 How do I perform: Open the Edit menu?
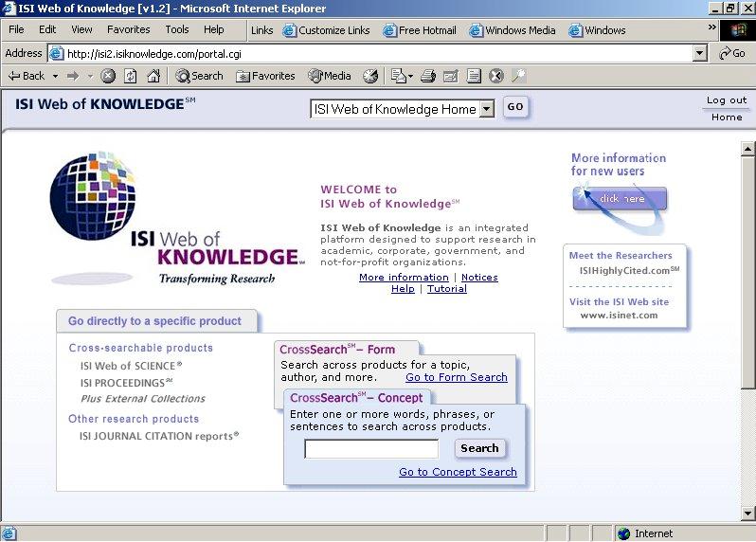(47, 30)
